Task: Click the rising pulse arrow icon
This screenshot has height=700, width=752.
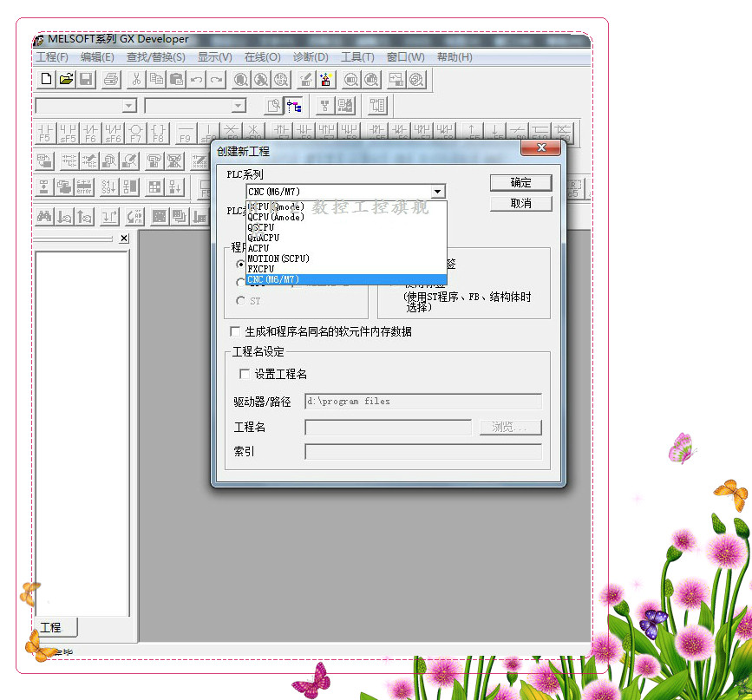Action: (472, 132)
